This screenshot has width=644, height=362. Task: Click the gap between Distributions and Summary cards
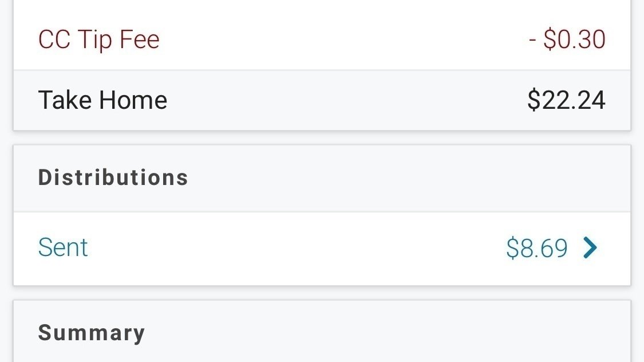[322, 293]
